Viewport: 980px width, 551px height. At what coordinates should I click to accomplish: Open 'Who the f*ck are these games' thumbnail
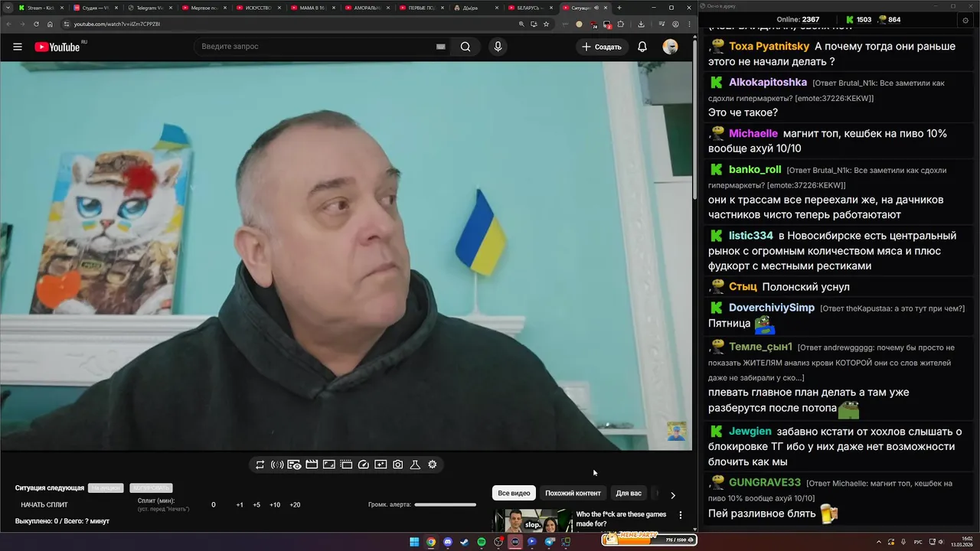click(532, 520)
